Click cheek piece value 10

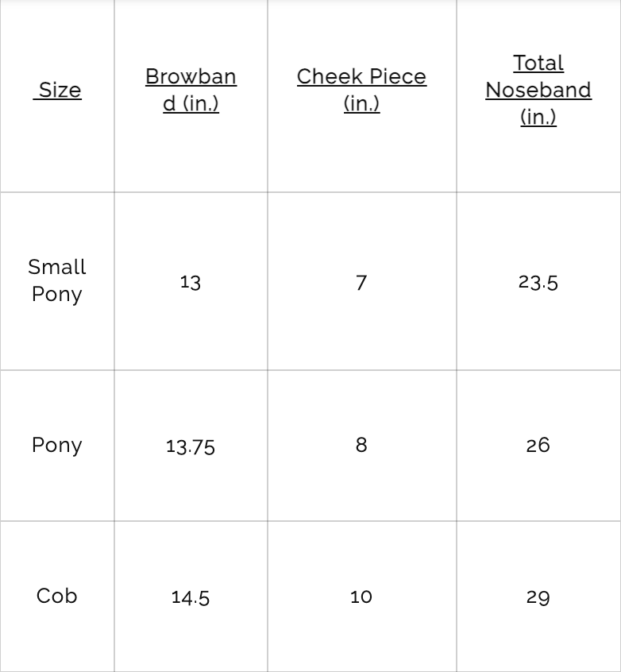click(361, 597)
